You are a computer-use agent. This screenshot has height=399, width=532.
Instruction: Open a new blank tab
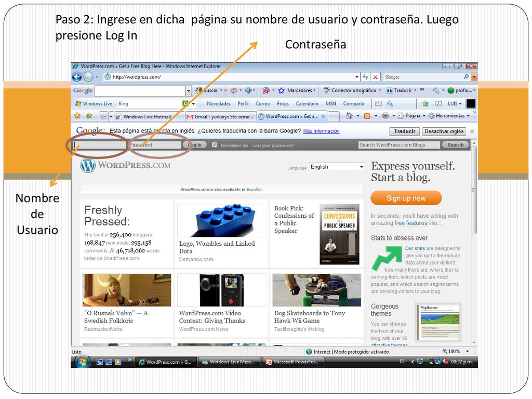click(x=334, y=116)
